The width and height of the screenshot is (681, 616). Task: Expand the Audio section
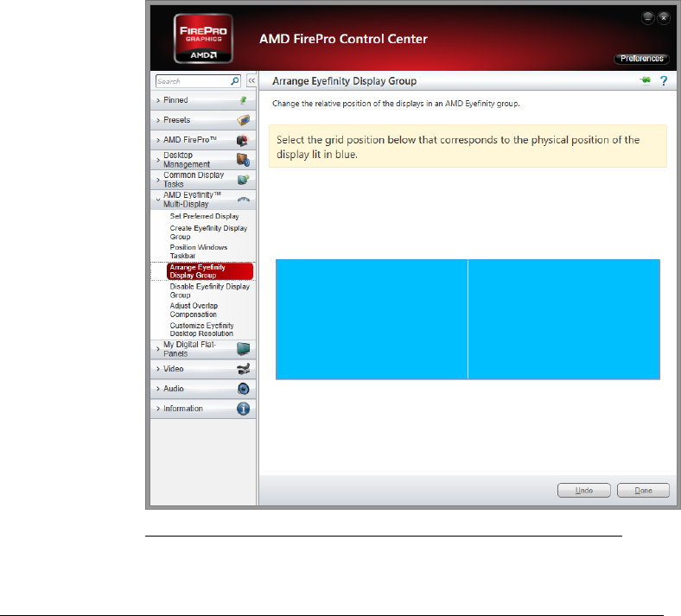203,389
